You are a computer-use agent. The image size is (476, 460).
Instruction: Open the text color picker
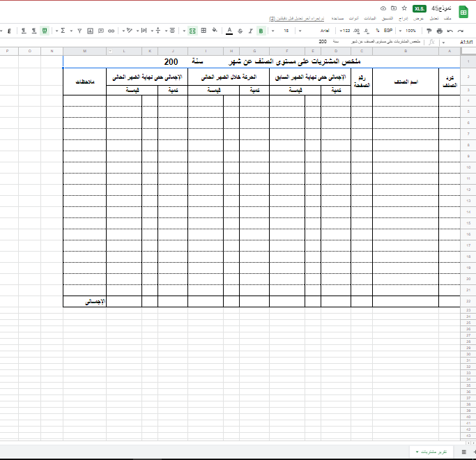(229, 31)
